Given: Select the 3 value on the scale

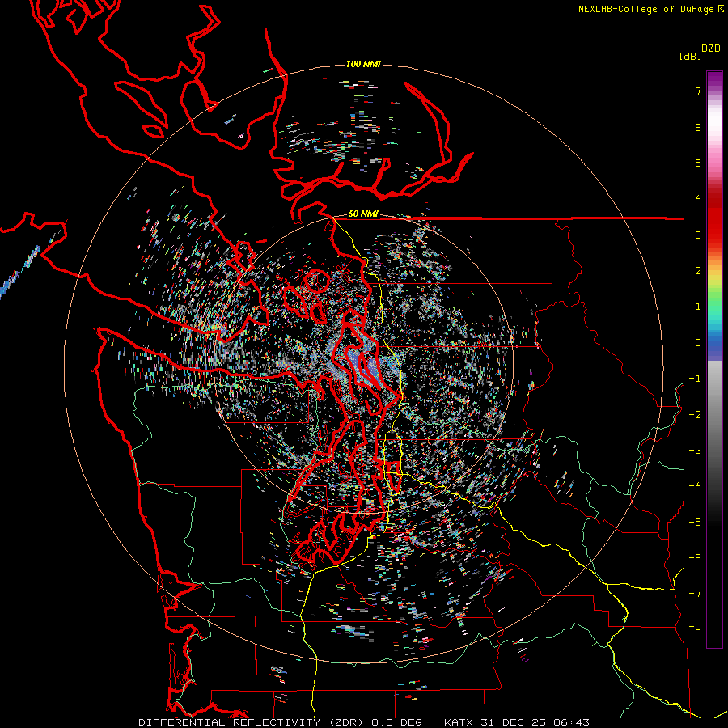Looking at the screenshot, I should pos(698,235).
